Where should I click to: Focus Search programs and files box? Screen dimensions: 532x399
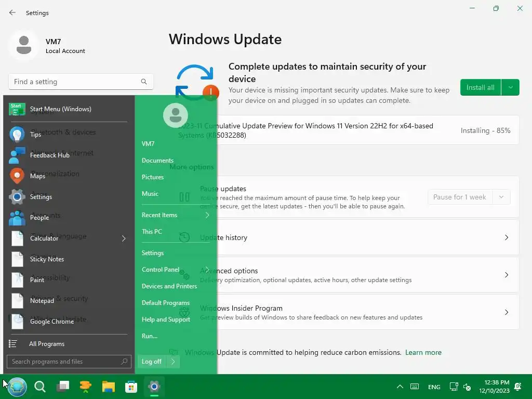pos(69,362)
